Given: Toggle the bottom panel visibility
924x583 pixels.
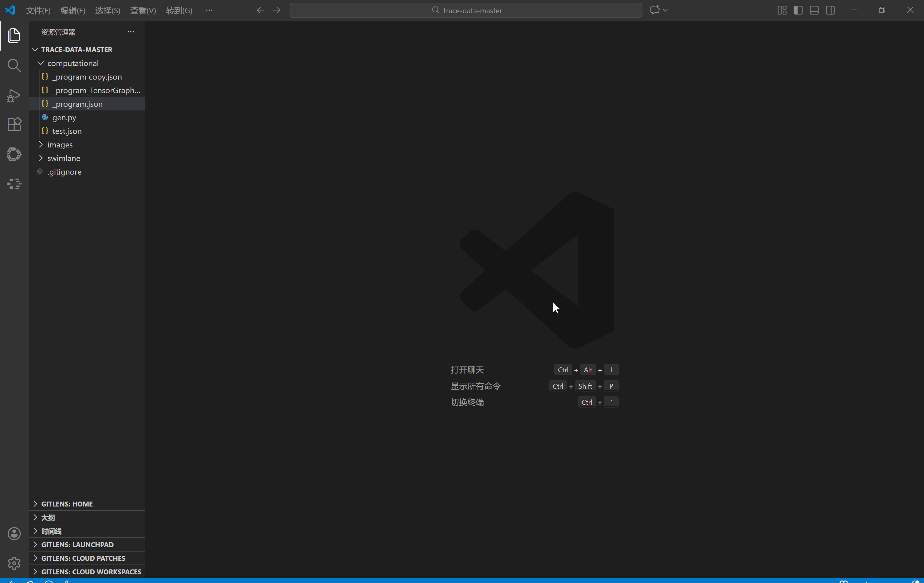Looking at the screenshot, I should [x=814, y=10].
